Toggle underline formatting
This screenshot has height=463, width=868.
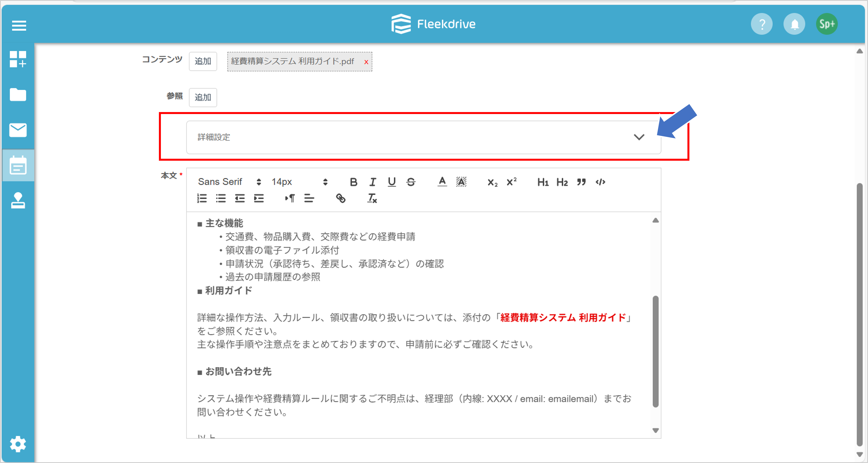(391, 182)
